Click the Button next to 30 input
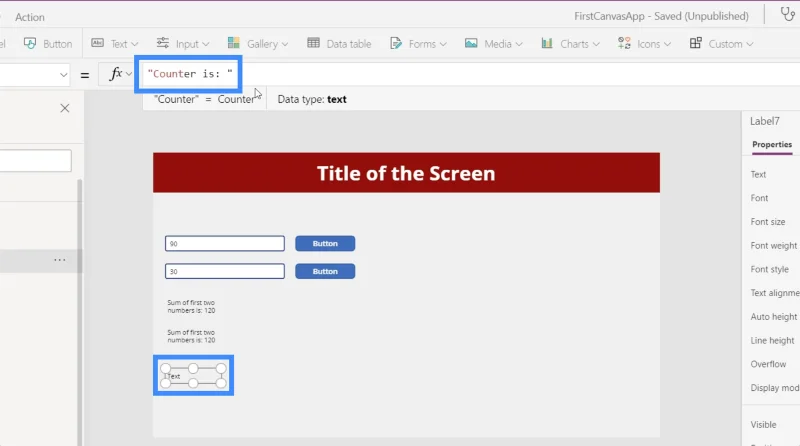 coord(325,271)
